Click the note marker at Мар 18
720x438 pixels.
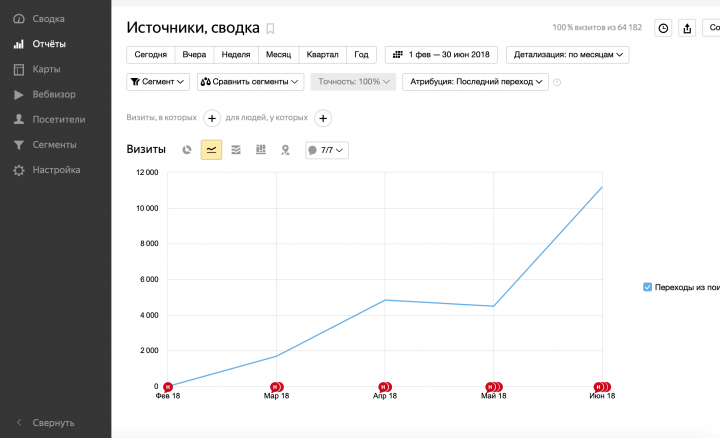tap(277, 387)
